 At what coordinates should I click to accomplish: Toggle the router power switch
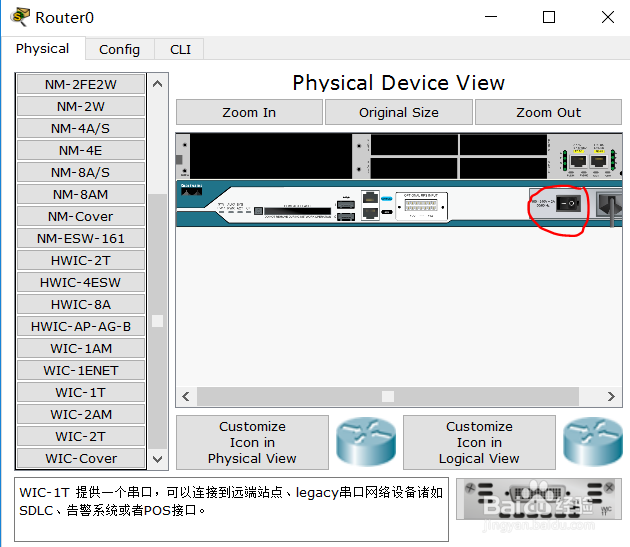tap(568, 204)
